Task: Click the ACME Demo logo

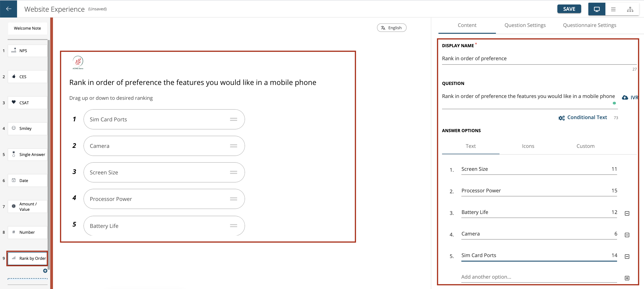Action: 78,62
